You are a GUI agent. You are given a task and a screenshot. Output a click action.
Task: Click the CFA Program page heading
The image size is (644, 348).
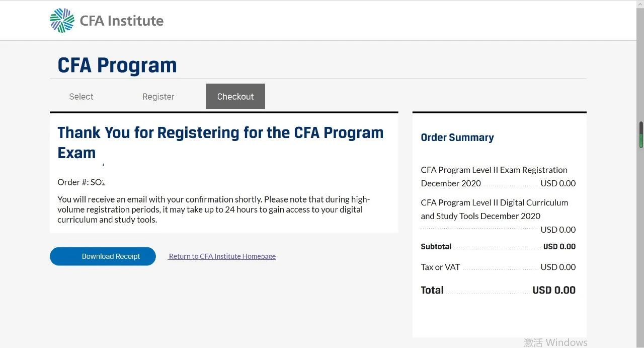pyautogui.click(x=117, y=65)
